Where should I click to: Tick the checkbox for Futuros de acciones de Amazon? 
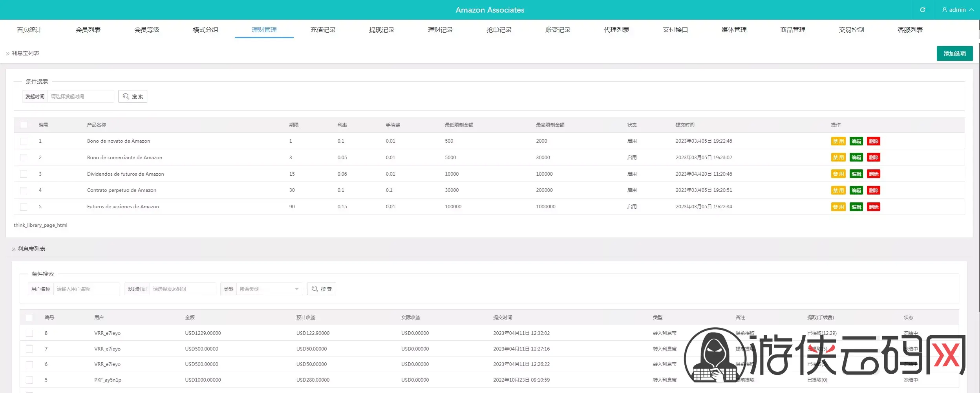pos(24,207)
